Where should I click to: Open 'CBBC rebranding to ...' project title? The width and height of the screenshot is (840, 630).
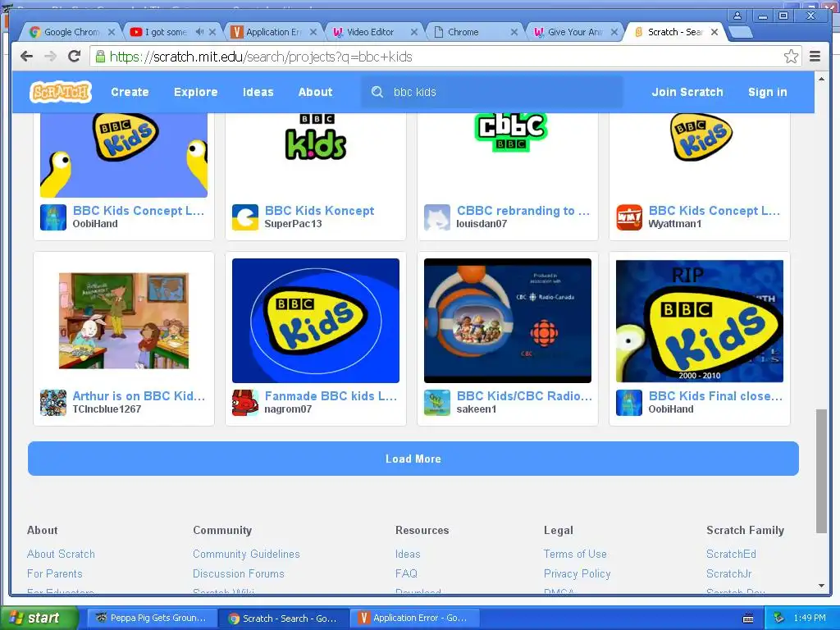point(523,211)
